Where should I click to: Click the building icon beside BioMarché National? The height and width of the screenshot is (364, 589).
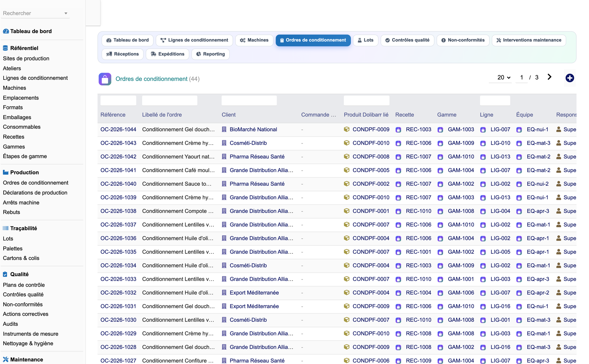pos(224,129)
